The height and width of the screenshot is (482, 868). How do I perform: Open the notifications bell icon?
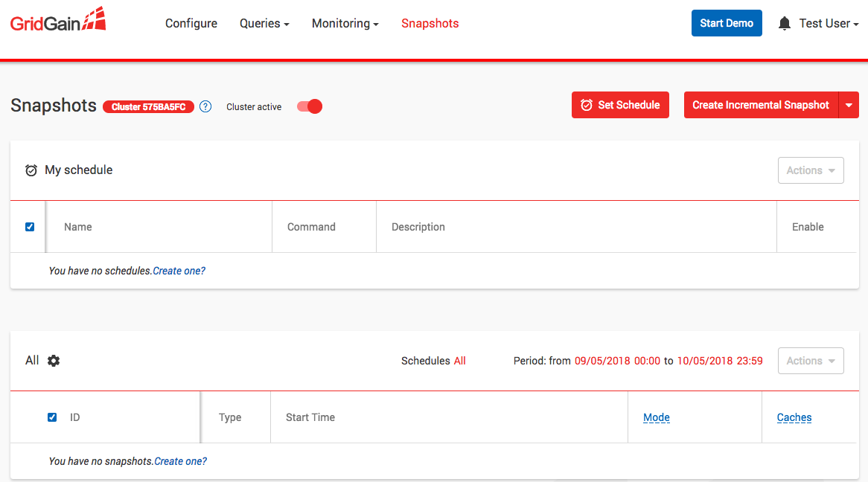point(784,24)
